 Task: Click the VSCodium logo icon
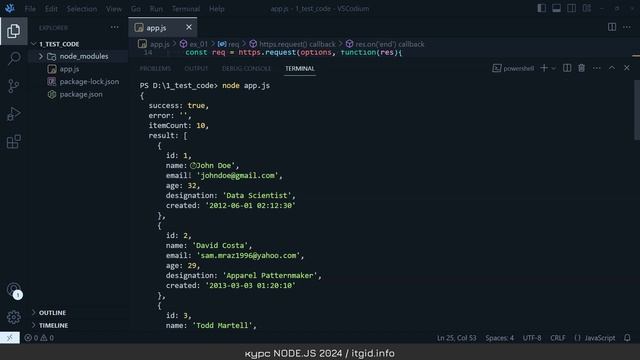(x=10, y=8)
